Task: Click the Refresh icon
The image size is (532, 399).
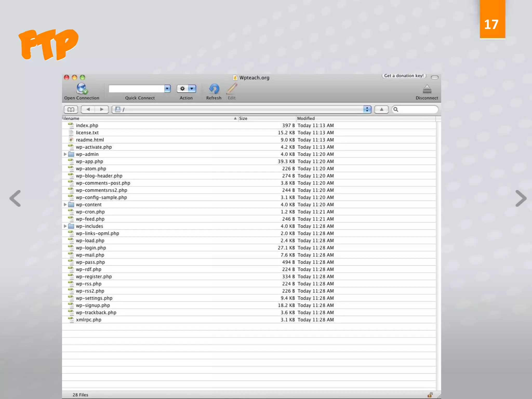Action: pyautogui.click(x=214, y=89)
